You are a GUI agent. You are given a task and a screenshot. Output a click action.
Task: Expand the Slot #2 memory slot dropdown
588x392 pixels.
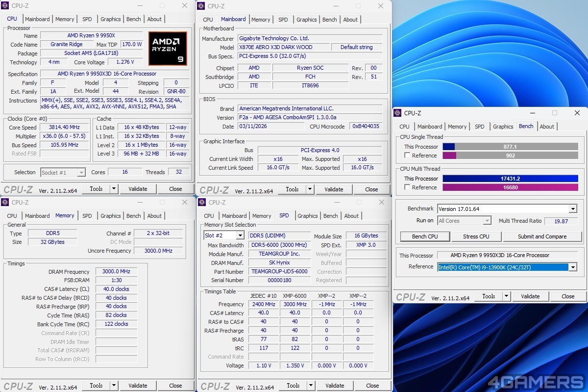pyautogui.click(x=240, y=235)
